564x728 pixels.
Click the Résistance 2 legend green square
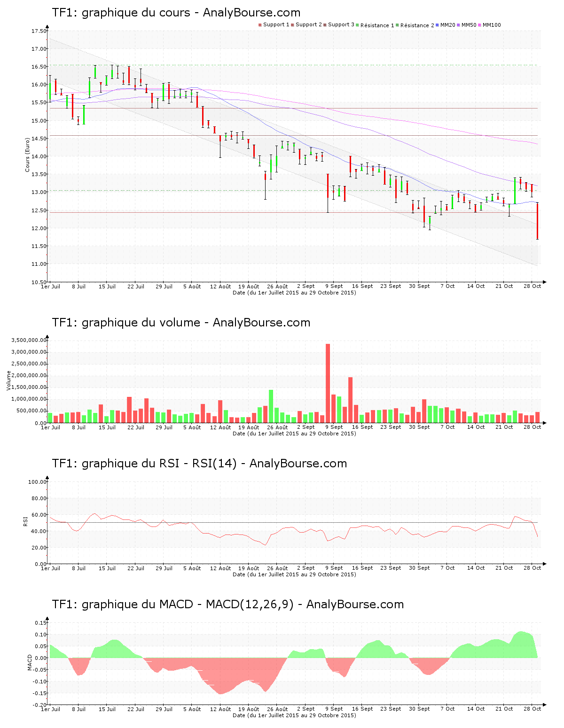coord(397,25)
